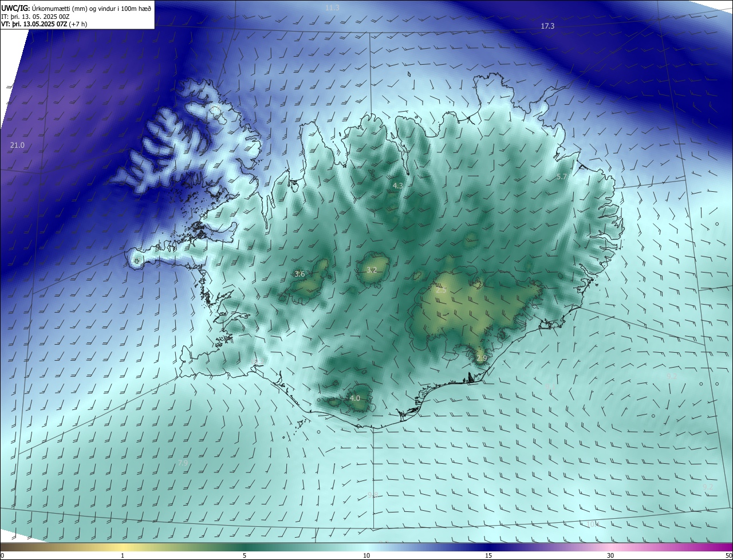Image resolution: width=733 pixels, height=560 pixels.
Task: Click the 10 tick on the color scale
Action: [366, 555]
